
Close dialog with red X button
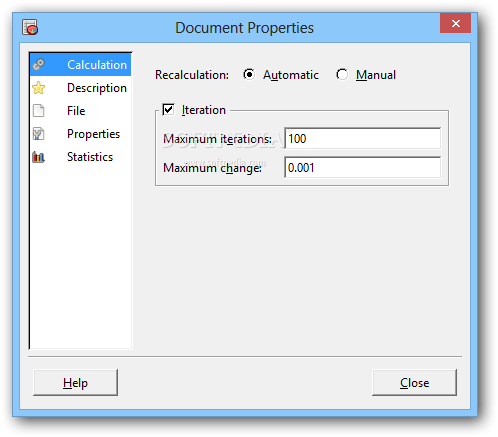click(455, 23)
